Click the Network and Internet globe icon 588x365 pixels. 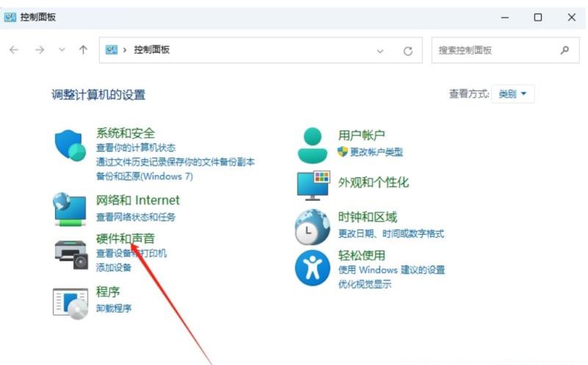point(71,209)
